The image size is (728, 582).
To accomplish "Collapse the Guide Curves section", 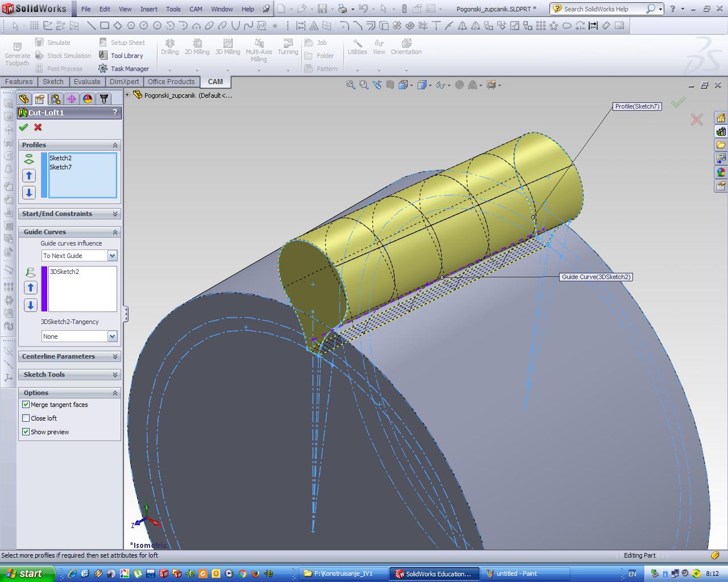I will click(115, 232).
